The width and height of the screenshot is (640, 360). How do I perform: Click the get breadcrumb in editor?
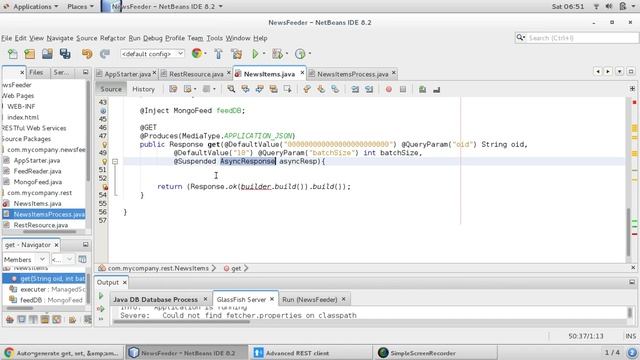(x=236, y=268)
